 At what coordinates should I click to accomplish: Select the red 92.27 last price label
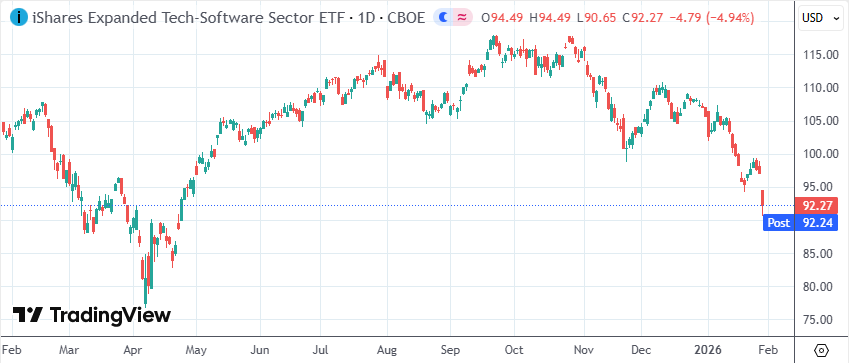tap(815, 206)
